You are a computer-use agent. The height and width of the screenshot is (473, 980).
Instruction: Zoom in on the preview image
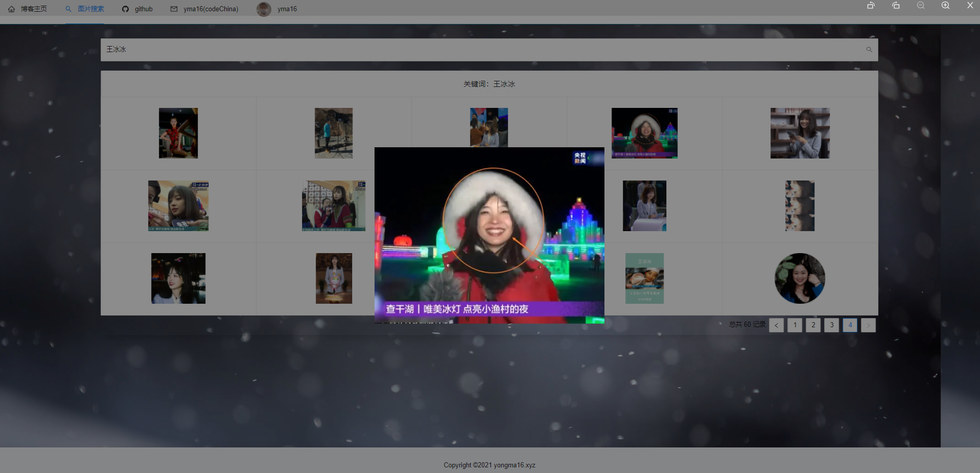(x=945, y=5)
